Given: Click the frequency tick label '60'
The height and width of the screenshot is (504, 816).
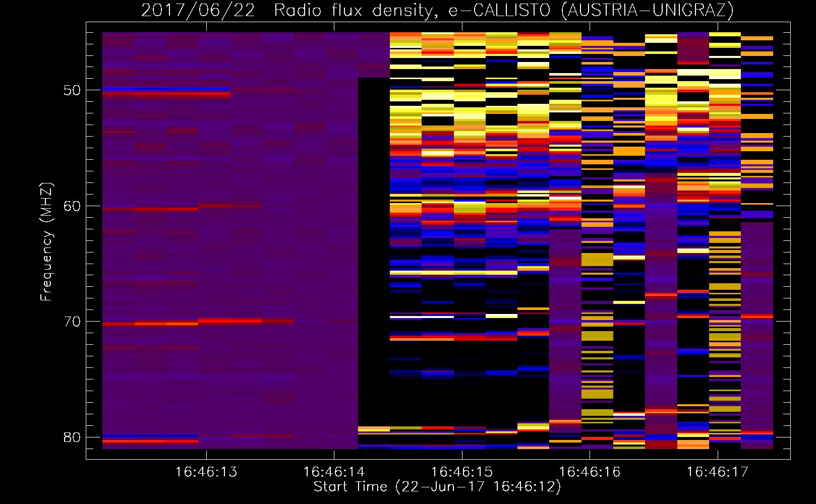Looking at the screenshot, I should click(x=72, y=206).
